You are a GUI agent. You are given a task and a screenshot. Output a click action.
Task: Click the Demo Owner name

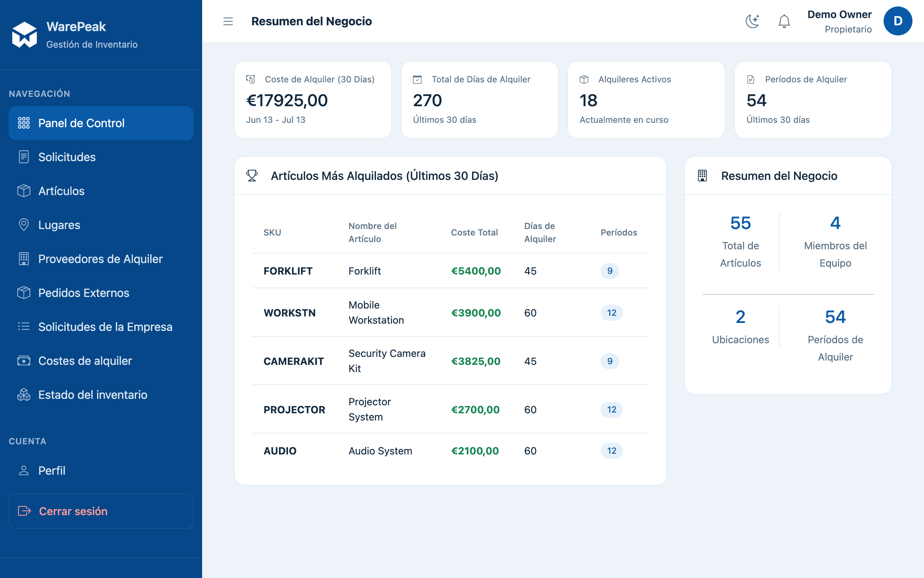point(839,14)
